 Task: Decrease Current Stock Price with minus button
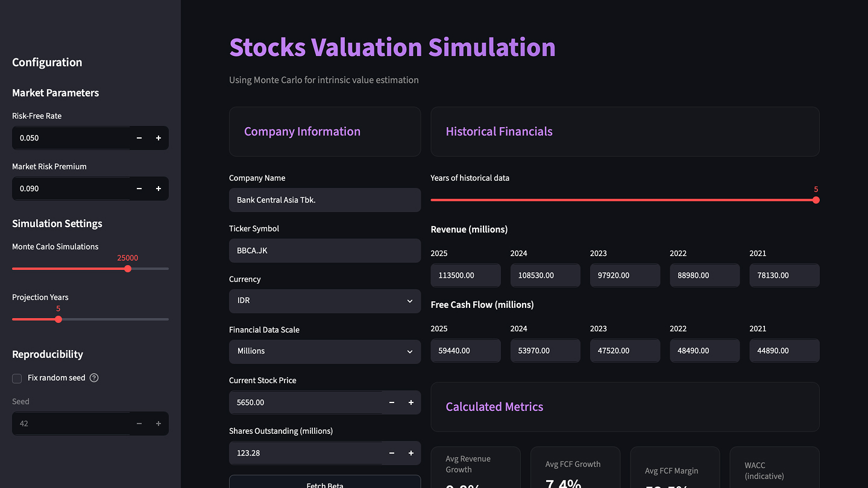[392, 402]
